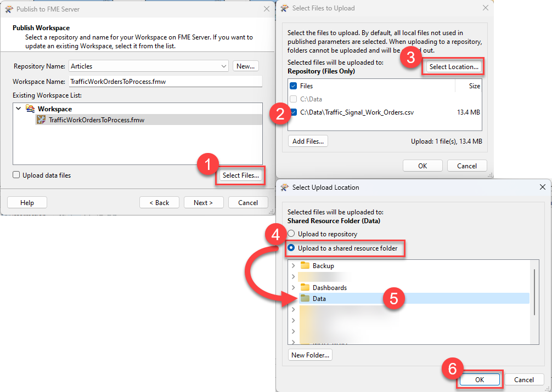552x392 pixels.
Task: Click the workspace file icon beside TrafficWorkOrdersToProcess.fmw
Action: 41,120
